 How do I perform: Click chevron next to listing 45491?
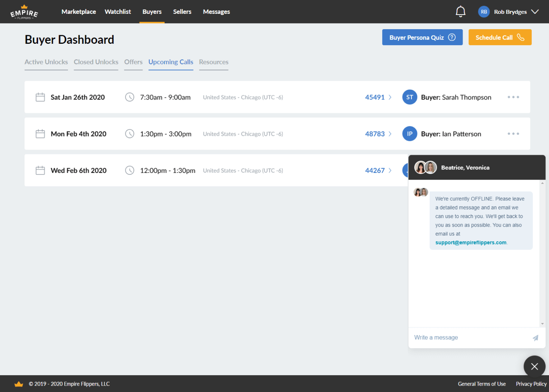pyautogui.click(x=390, y=97)
